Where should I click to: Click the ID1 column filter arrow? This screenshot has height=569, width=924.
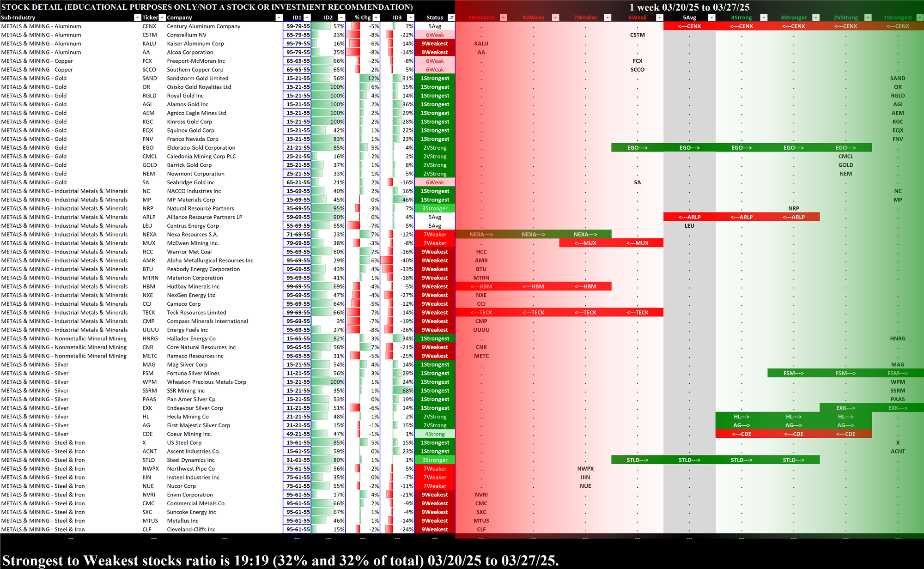pyautogui.click(x=307, y=18)
